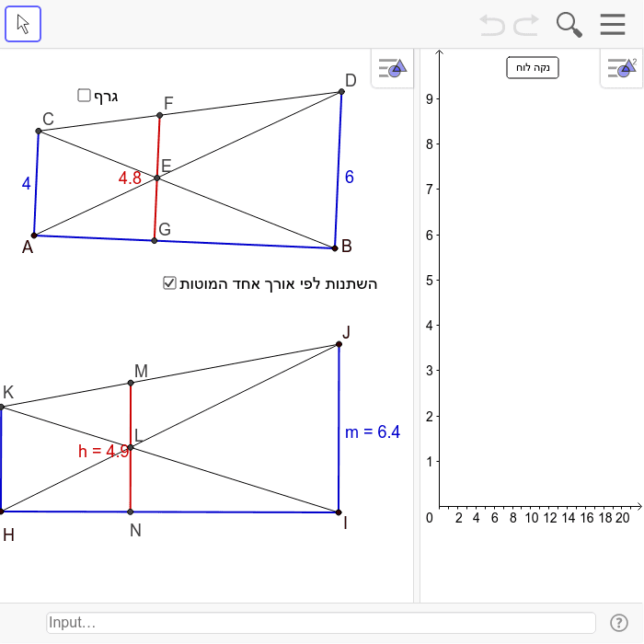The image size is (644, 644).
Task: Open the search magnifier
Action: 569,25
